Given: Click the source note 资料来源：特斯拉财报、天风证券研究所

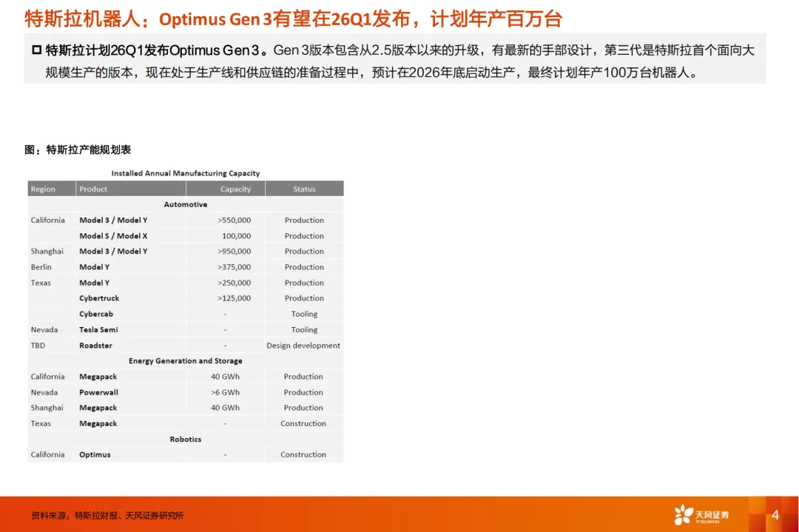Looking at the screenshot, I should (107, 516).
